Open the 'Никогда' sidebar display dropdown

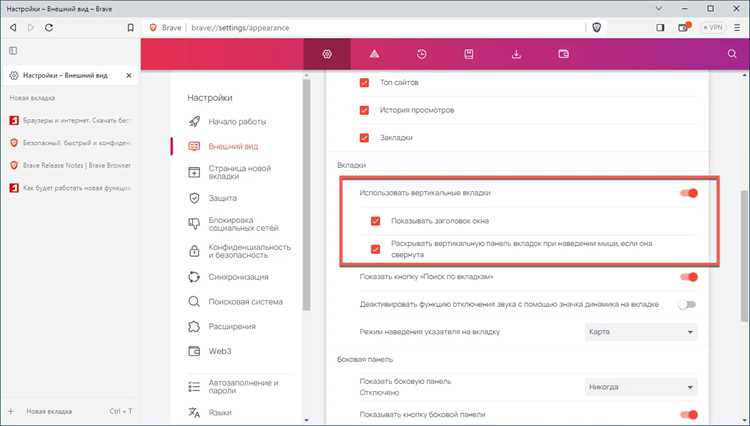coord(641,387)
